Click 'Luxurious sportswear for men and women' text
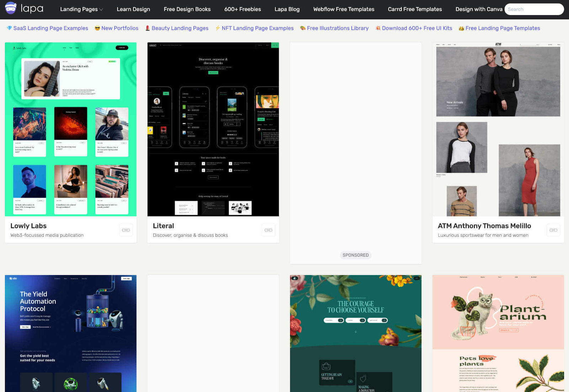Image resolution: width=569 pixels, height=392 pixels. point(483,235)
